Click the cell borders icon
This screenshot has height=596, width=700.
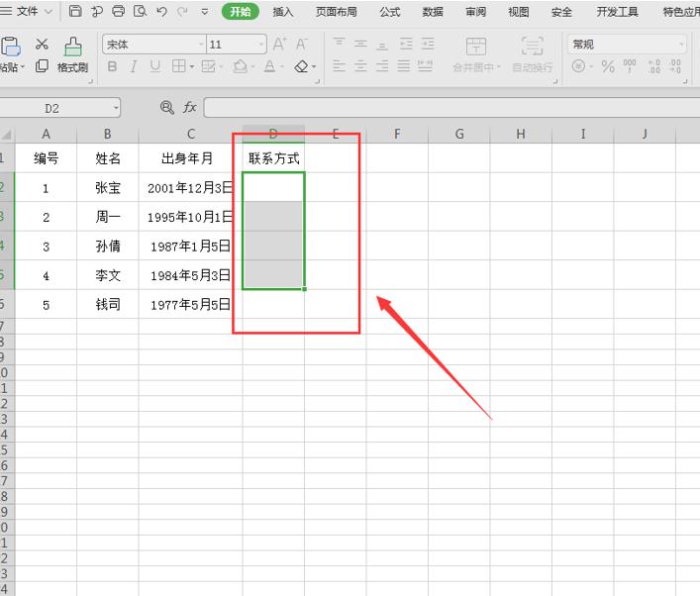point(178,66)
